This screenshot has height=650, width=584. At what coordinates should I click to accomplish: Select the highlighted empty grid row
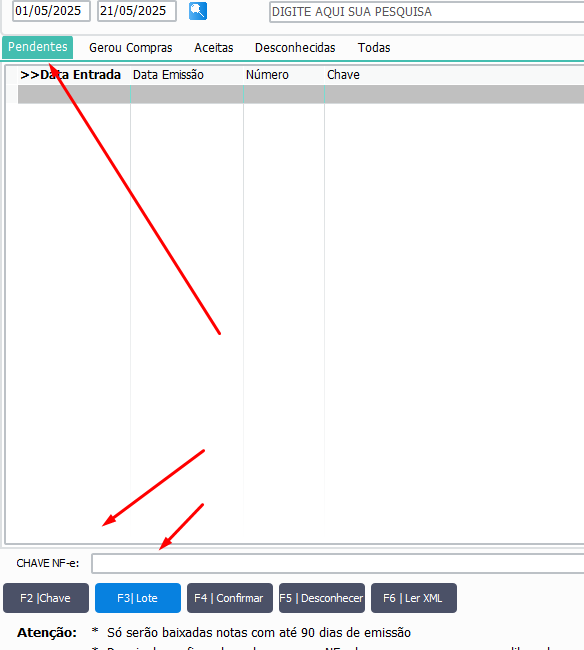(301, 94)
